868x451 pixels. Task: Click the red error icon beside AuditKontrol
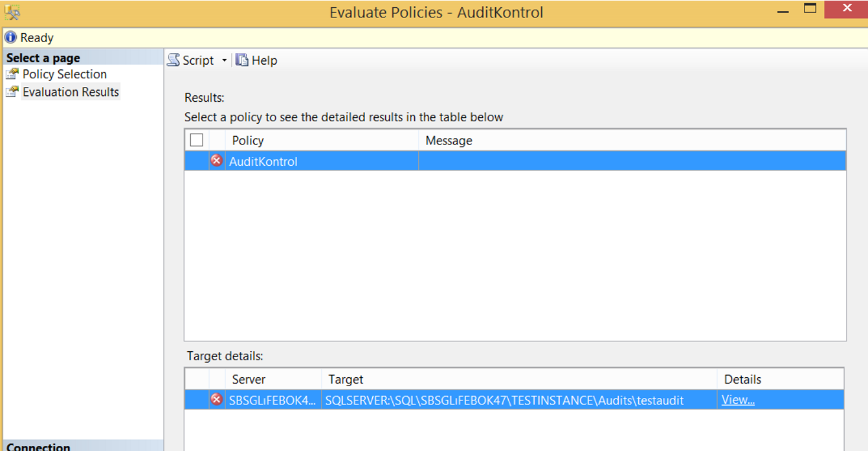[217, 161]
